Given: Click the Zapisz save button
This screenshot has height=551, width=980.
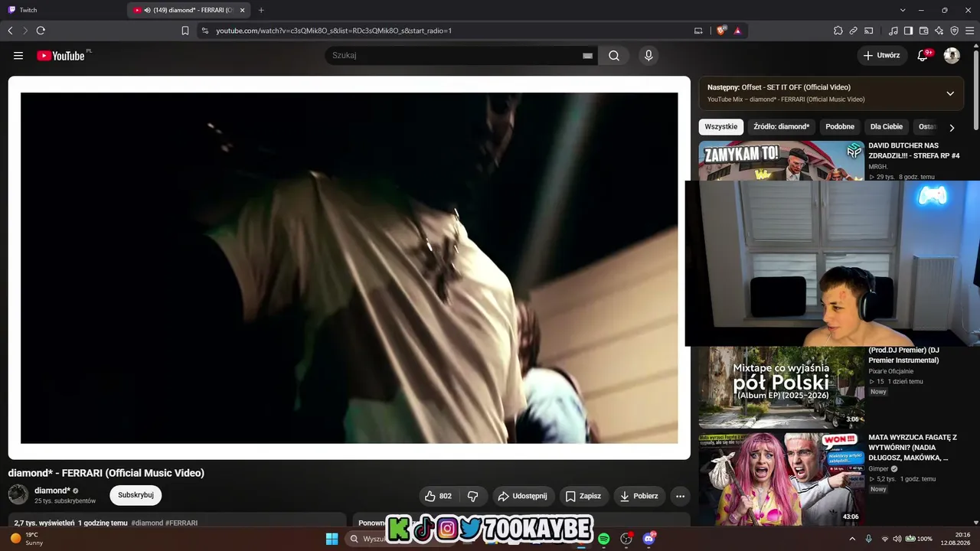Looking at the screenshot, I should pos(584,496).
